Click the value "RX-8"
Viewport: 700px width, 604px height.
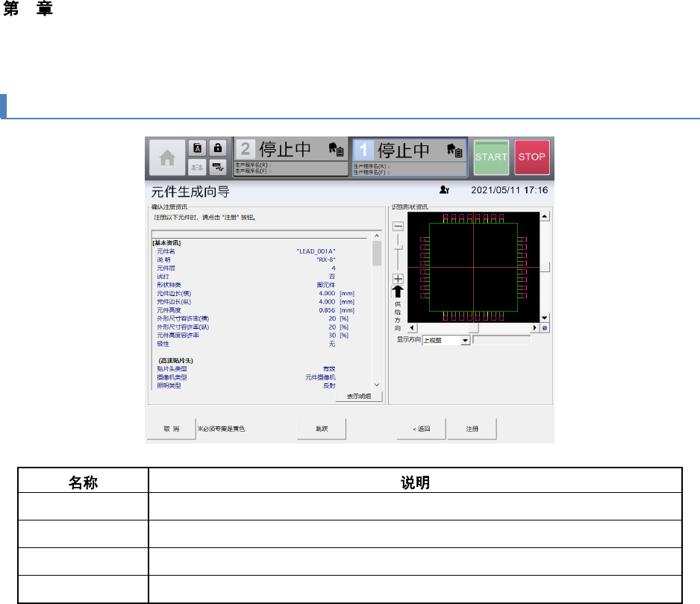click(326, 259)
